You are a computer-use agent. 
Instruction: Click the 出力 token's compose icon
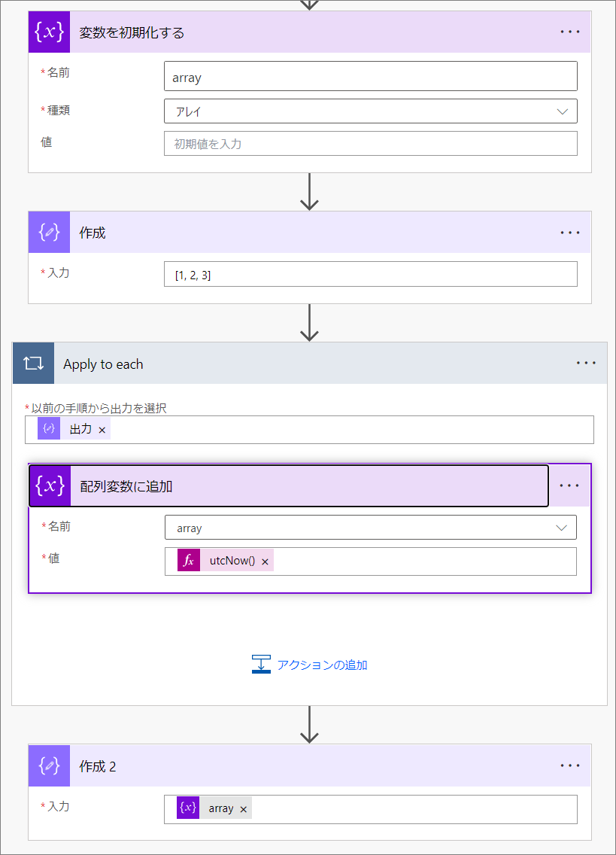pos(49,428)
